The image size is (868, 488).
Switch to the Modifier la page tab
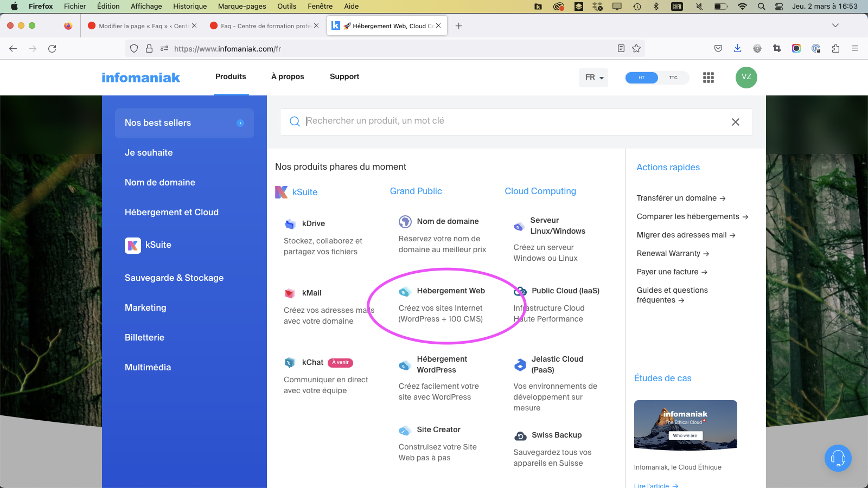pos(142,25)
